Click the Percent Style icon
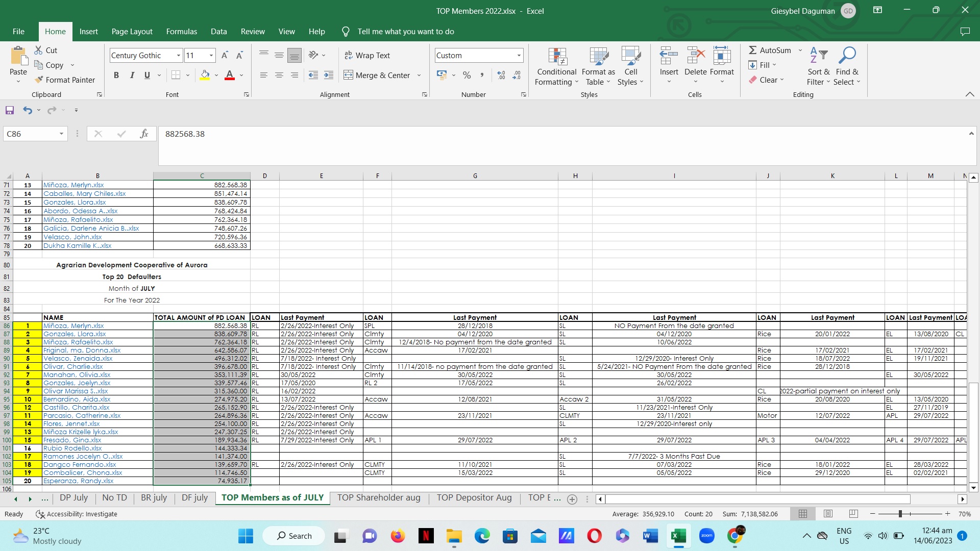980x551 pixels. (467, 75)
